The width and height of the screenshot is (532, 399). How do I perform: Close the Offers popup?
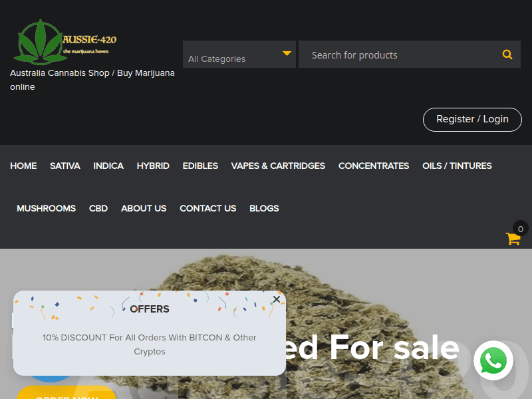click(x=277, y=299)
